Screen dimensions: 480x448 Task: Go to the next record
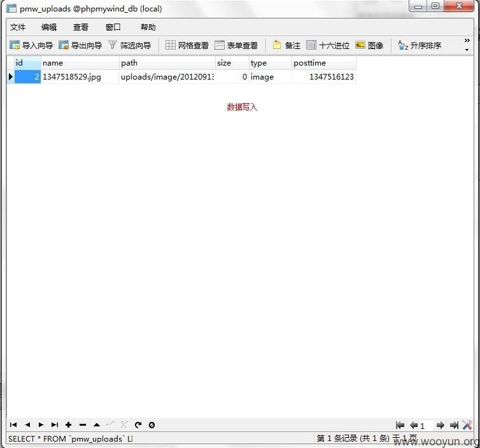pos(41,424)
